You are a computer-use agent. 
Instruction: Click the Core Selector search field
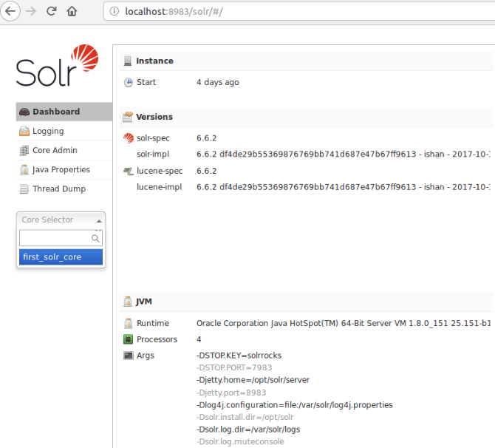click(61, 238)
